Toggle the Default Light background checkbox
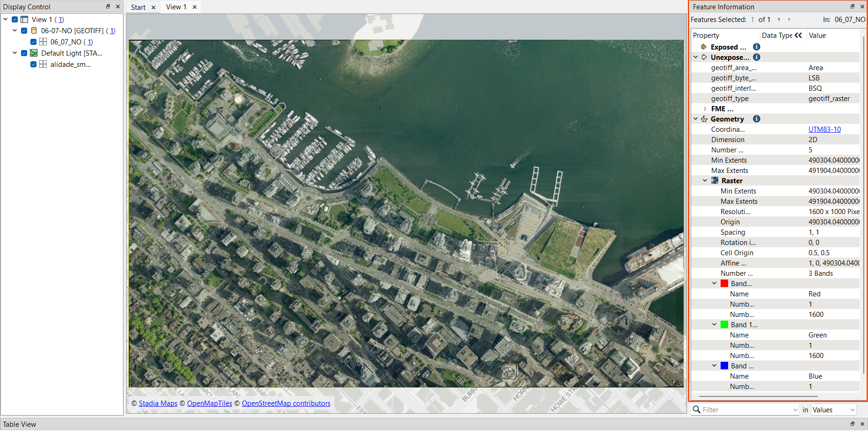868x431 pixels. point(24,53)
